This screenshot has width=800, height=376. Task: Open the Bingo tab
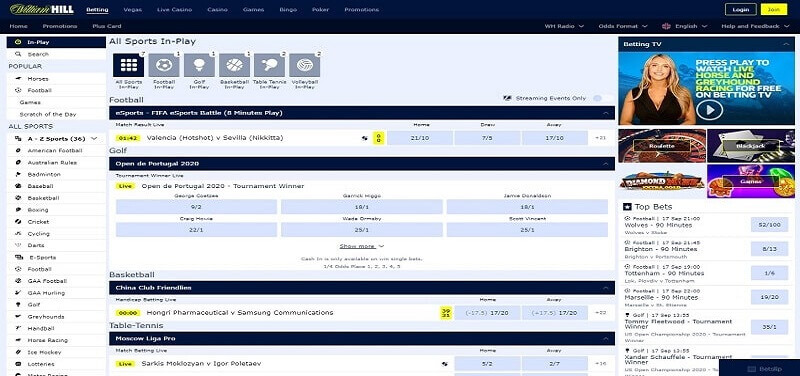coord(288,10)
